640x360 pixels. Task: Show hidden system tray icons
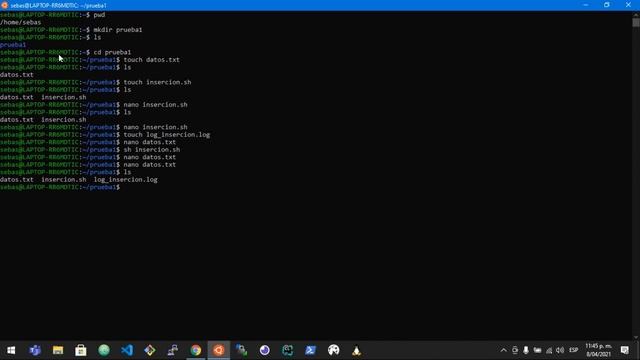[x=503, y=350]
